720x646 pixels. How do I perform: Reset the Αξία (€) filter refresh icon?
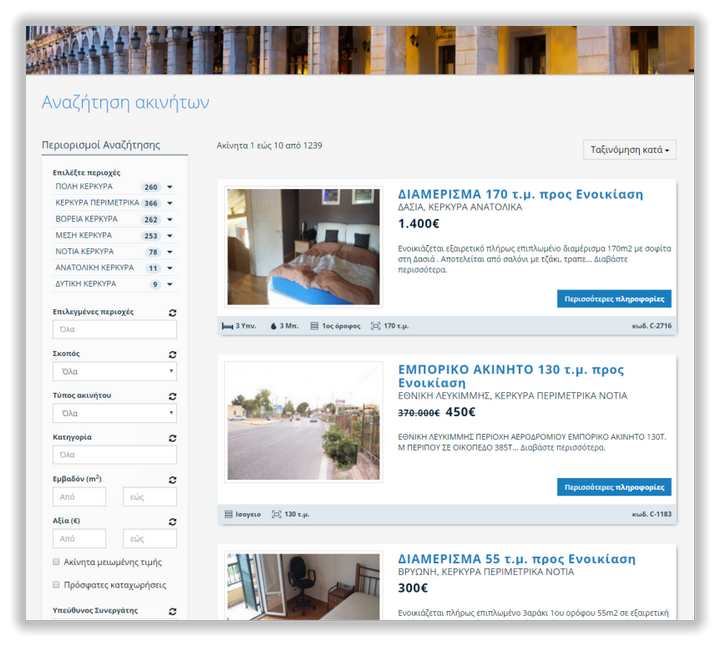tap(173, 522)
